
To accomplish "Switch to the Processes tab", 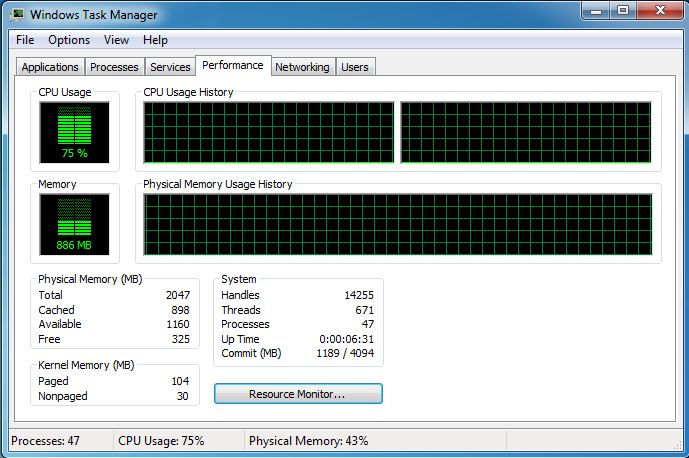I will coord(114,67).
